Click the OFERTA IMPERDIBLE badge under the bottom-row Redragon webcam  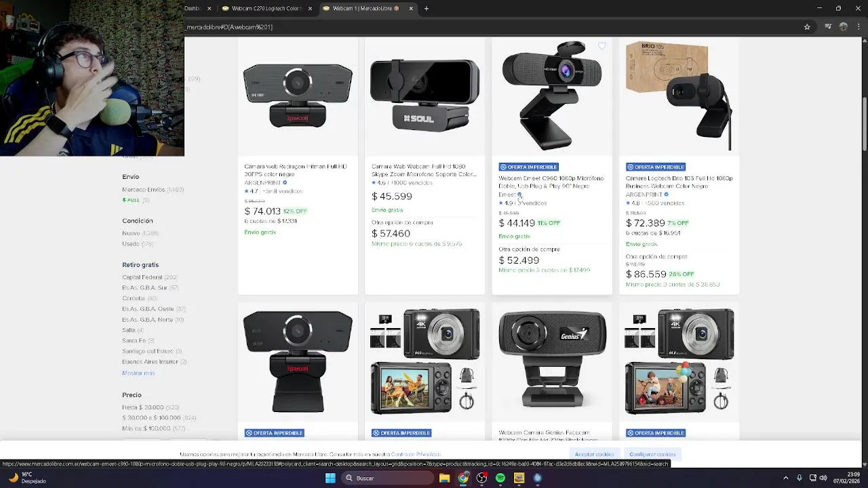(x=275, y=433)
